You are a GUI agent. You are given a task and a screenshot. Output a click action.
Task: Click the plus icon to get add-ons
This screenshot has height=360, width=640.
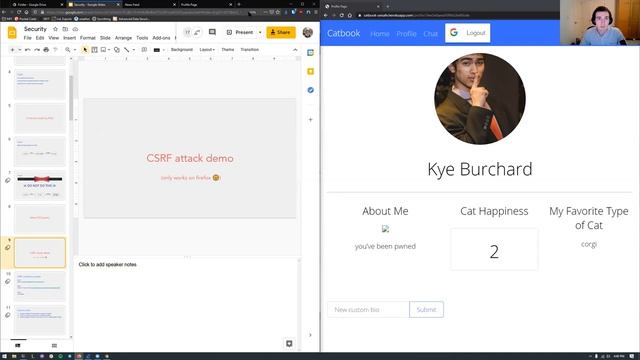point(311,120)
